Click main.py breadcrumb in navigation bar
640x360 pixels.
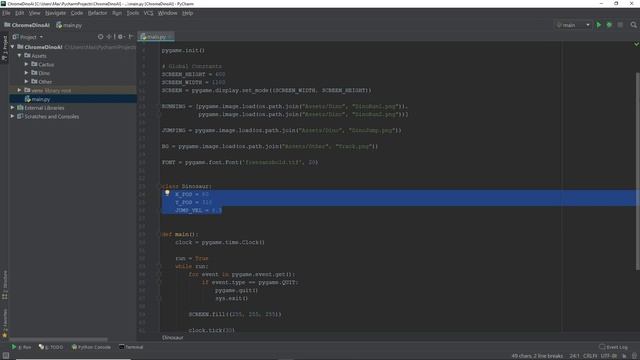click(69, 25)
